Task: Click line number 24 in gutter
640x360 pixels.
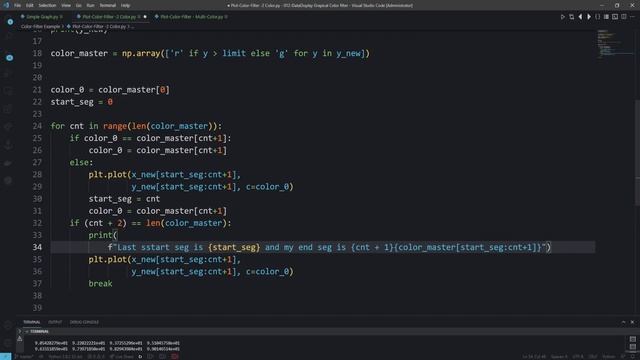Action: coord(37,126)
